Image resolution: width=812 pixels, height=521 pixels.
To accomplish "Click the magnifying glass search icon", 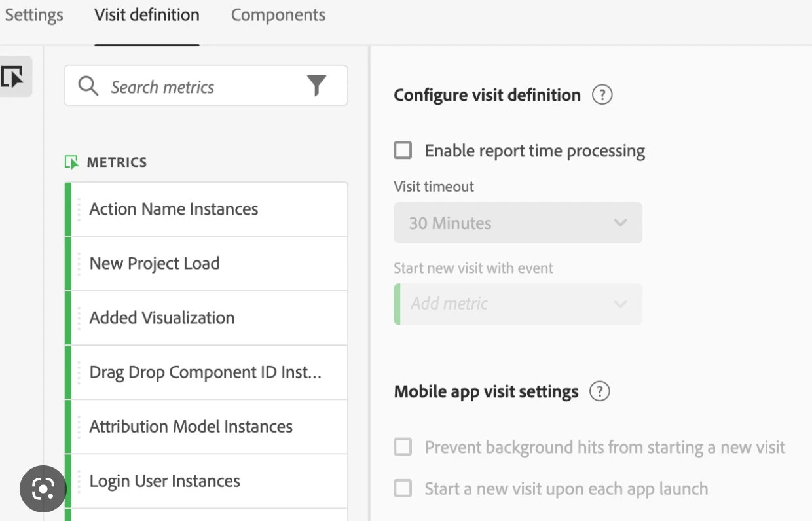I will click(88, 86).
